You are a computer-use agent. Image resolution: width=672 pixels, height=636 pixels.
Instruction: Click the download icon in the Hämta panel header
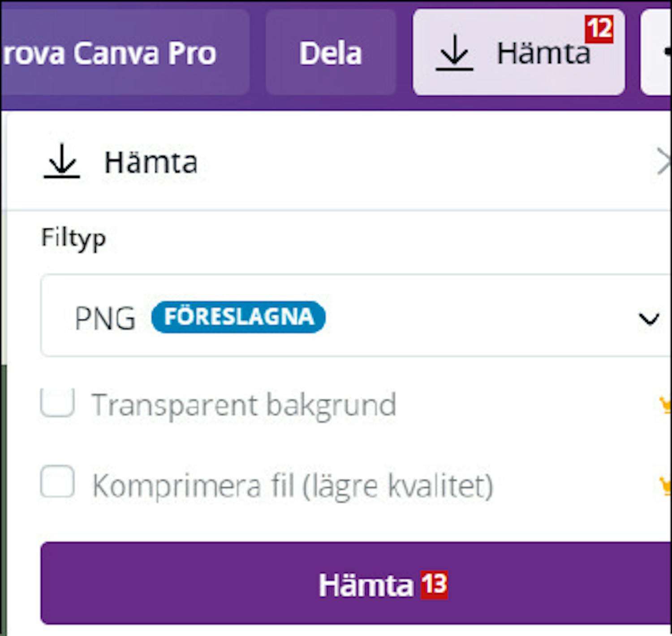point(62,161)
